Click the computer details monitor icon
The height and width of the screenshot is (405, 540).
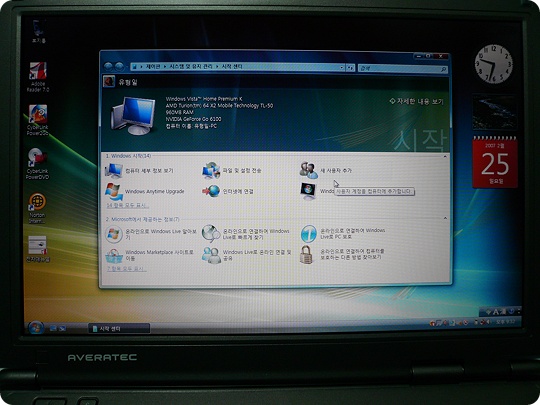coord(114,170)
